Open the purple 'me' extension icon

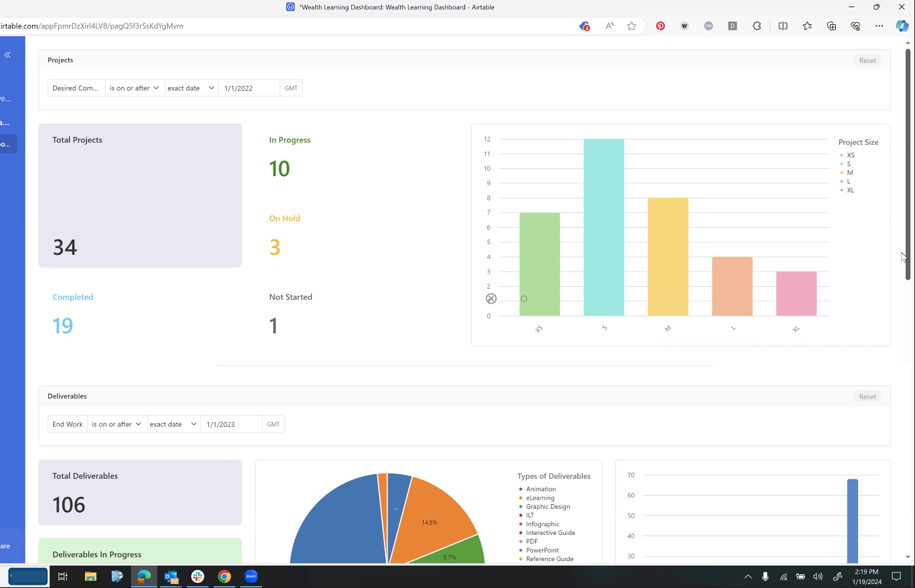tap(709, 26)
